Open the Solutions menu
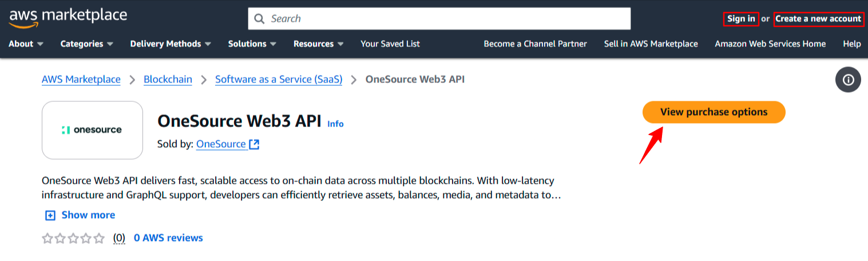This screenshot has height=261, width=868. 252,44
